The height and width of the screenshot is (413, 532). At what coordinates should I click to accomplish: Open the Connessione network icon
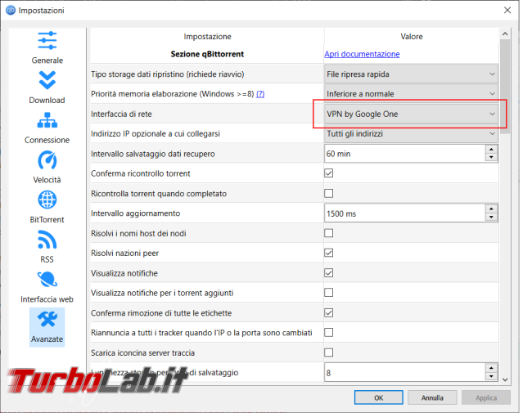(x=47, y=120)
